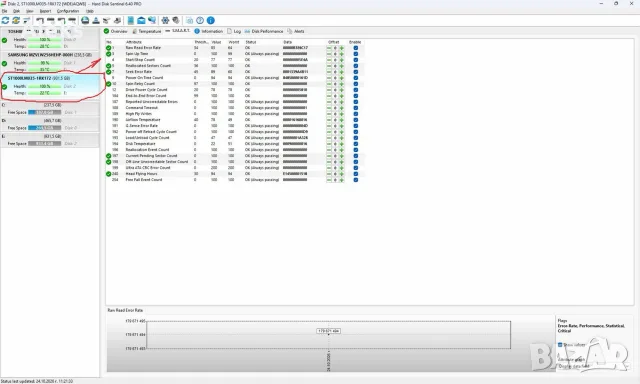
Task: Sort by the Attribute column header
Action: coord(134,42)
